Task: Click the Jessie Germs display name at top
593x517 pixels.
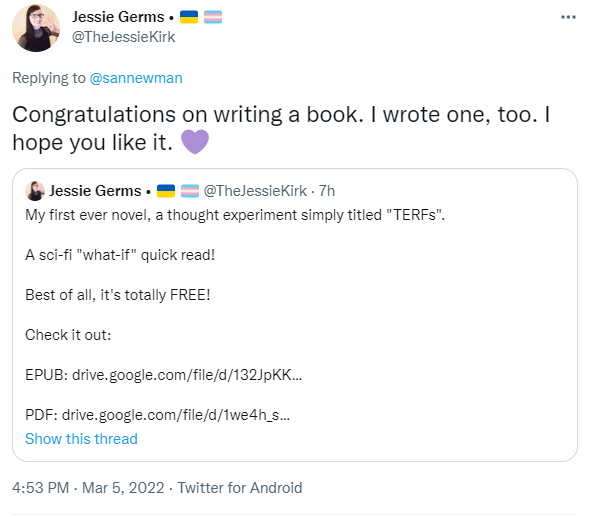Action: 118,17
